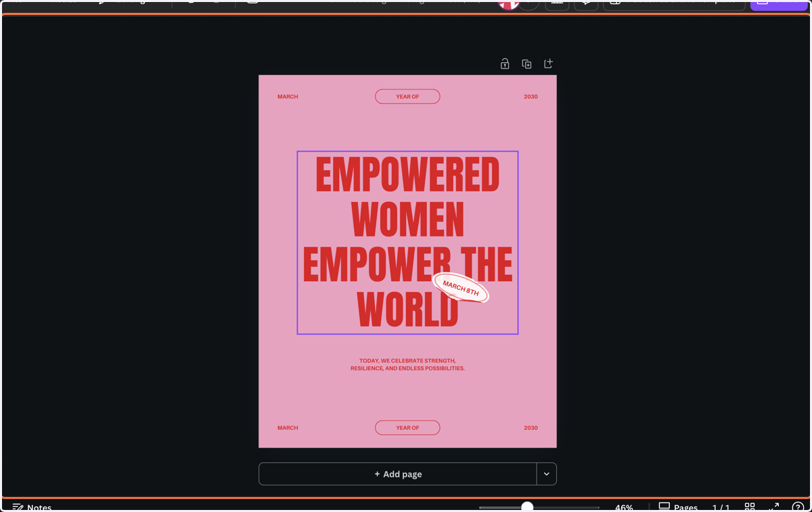The width and height of the screenshot is (812, 512).
Task: Select the bottom-left MARCH text
Action: (x=288, y=428)
